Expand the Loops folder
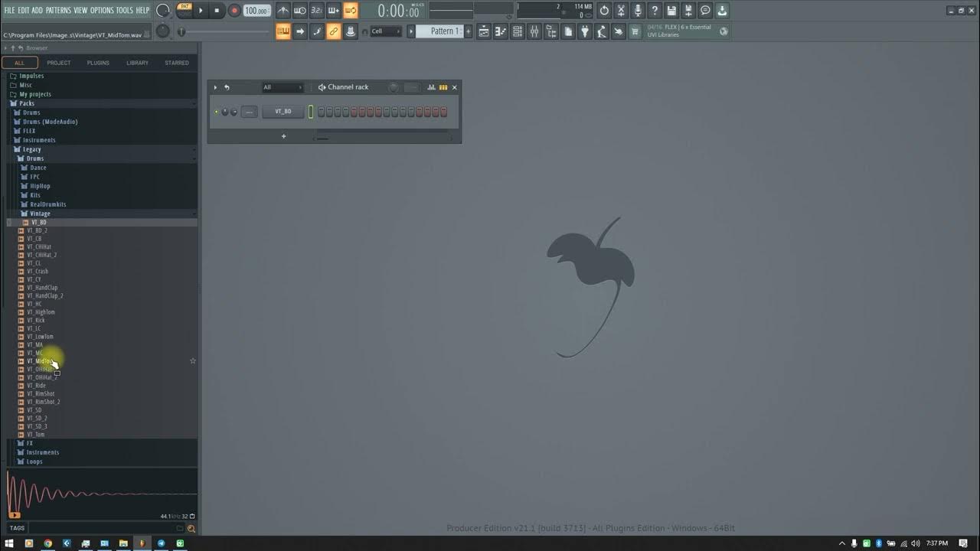This screenshot has height=551, width=980. (x=34, y=461)
